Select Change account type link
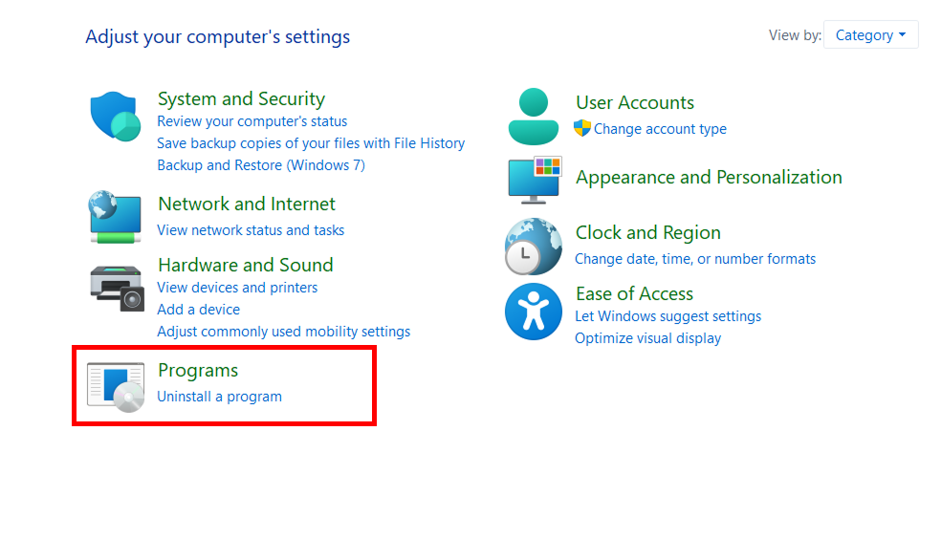Image resolution: width=941 pixels, height=560 pixels. point(659,129)
